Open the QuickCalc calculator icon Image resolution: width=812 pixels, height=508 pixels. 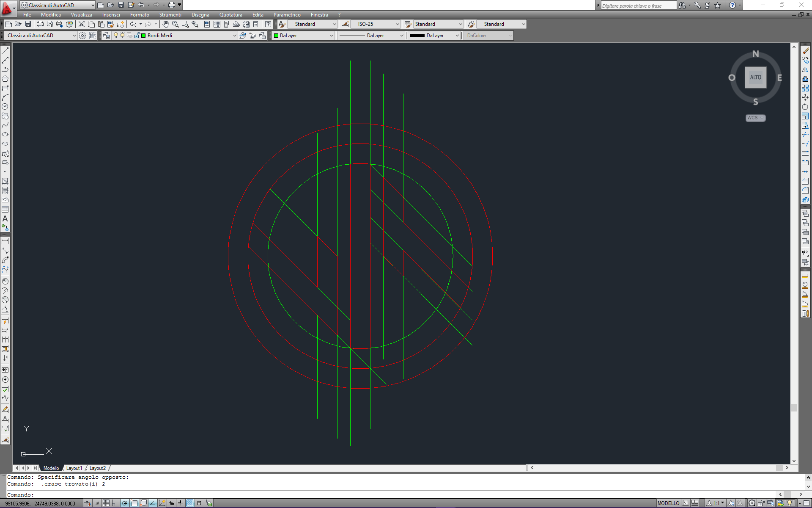[x=256, y=24]
